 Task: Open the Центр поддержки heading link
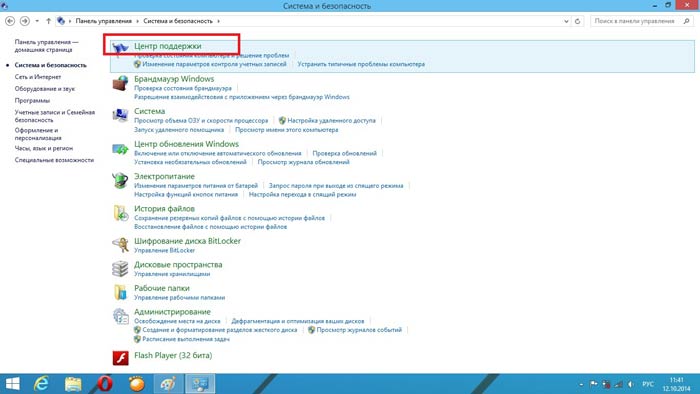pos(167,46)
